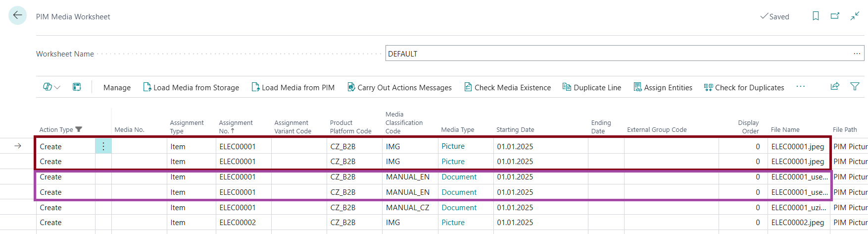Click the back arrow button
Image resolution: width=868 pixels, height=234 pixels.
pos(17,15)
